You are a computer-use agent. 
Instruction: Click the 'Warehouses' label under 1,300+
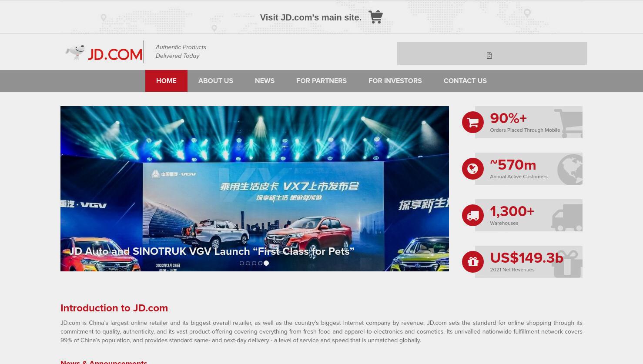pyautogui.click(x=504, y=223)
